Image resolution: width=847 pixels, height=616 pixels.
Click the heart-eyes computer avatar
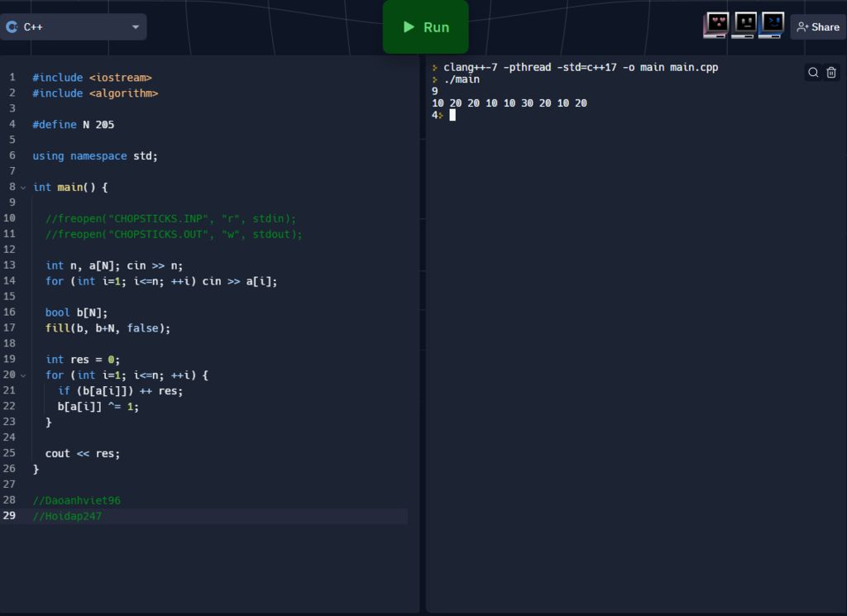[x=716, y=26]
